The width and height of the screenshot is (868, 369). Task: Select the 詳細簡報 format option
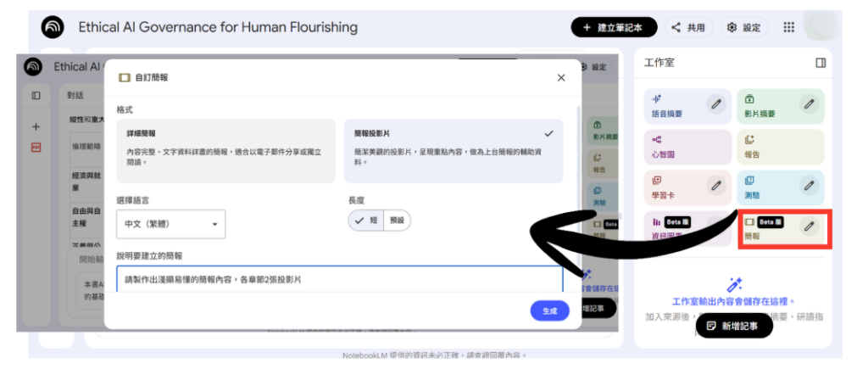coord(225,150)
